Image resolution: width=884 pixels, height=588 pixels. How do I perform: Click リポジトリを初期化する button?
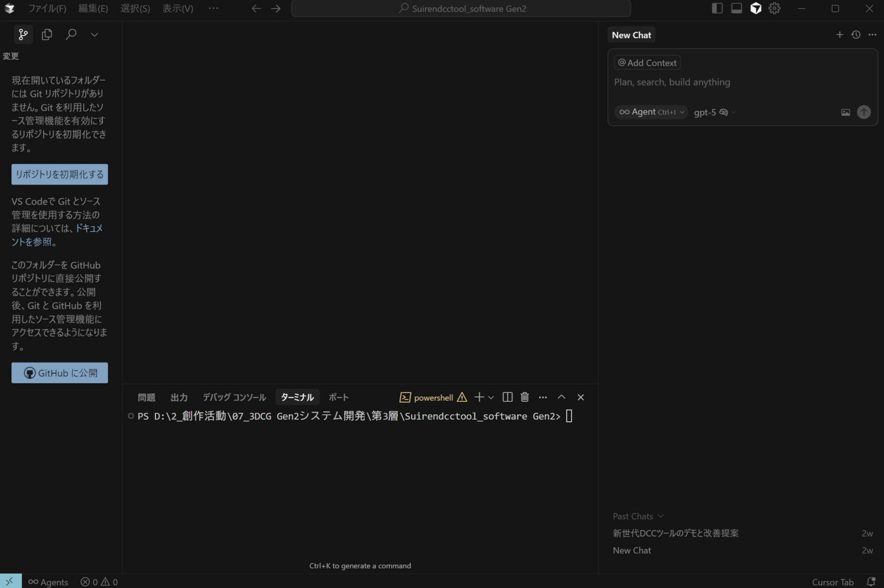59,174
